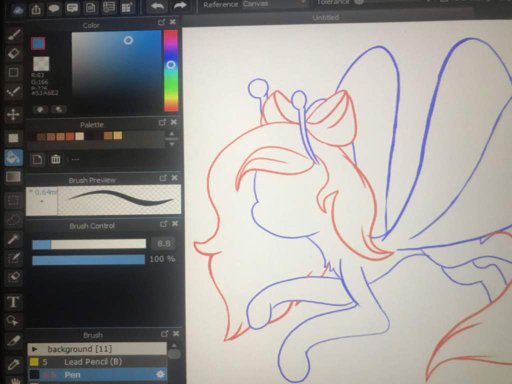512x384 pixels.
Task: Click the delete palette trash icon
Action: (x=56, y=159)
